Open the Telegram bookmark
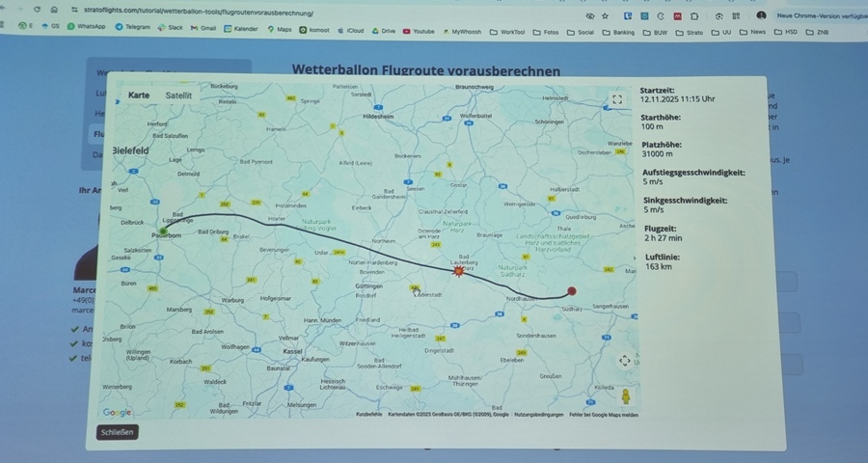Screen dimensions: 868x463 132,27
